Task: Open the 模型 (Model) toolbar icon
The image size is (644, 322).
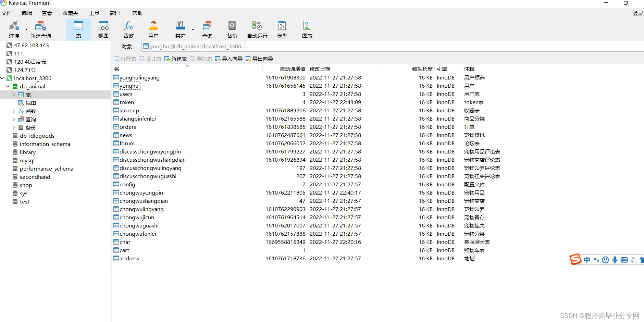Action: pos(282,29)
